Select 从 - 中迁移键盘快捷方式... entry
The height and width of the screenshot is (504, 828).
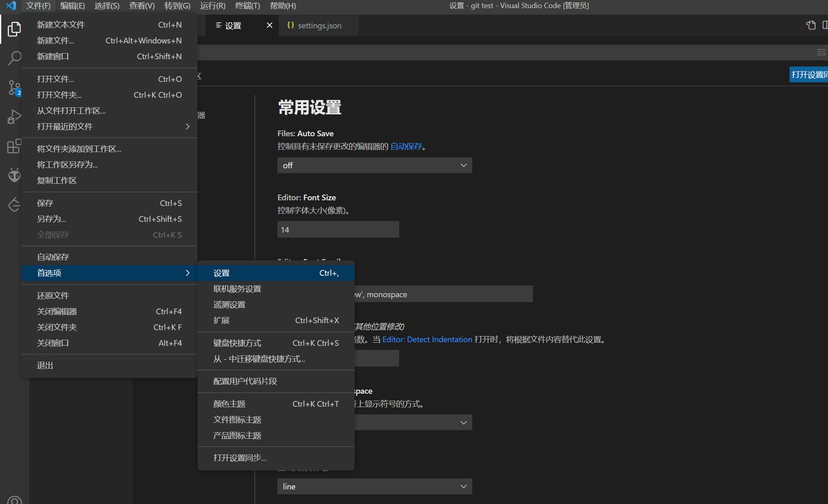pyautogui.click(x=276, y=359)
